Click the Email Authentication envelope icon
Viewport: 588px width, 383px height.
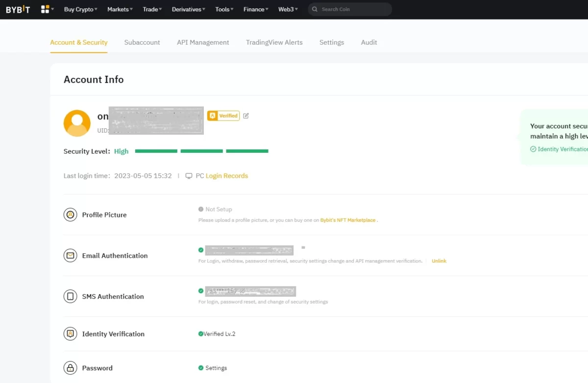click(70, 256)
